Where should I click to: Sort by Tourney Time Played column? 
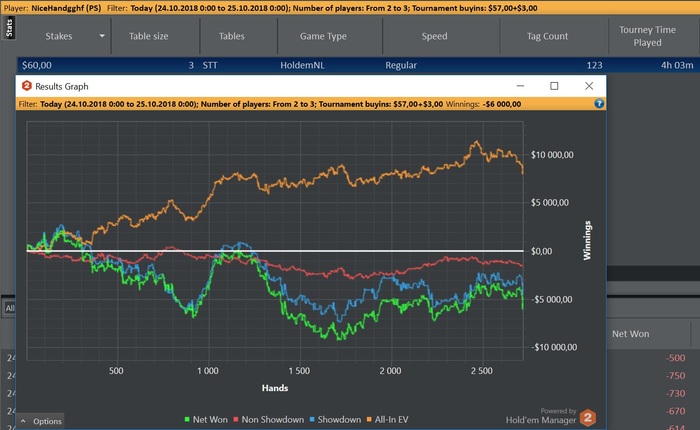tap(647, 36)
